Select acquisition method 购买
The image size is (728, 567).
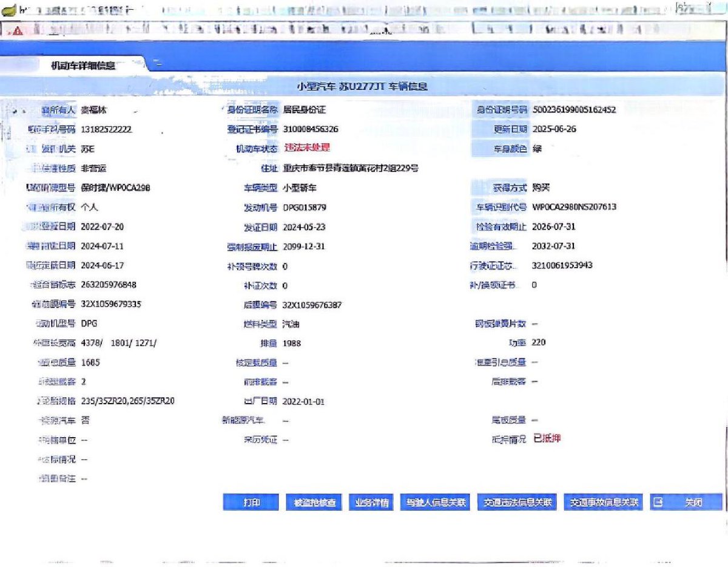tap(541, 188)
